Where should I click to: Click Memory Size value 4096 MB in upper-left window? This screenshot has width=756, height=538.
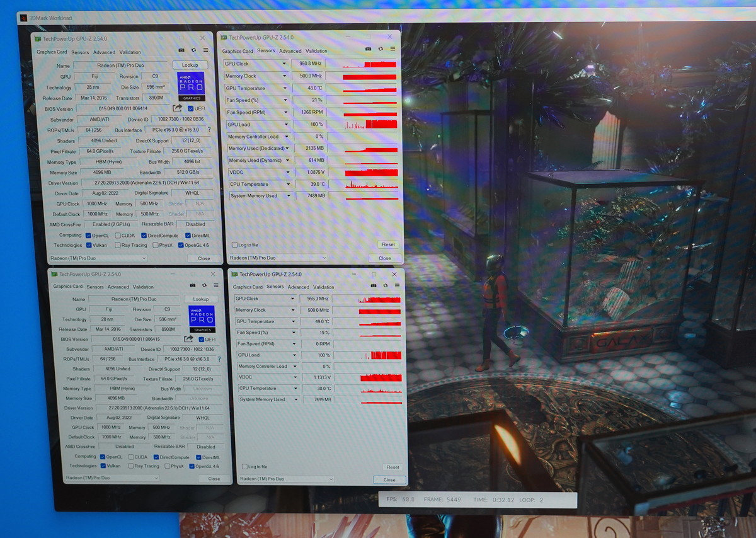pyautogui.click(x=101, y=172)
